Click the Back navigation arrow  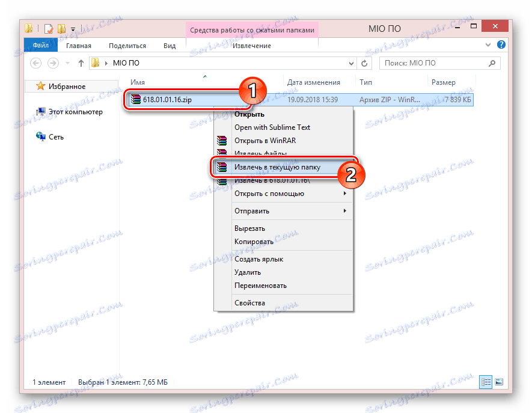tap(35, 63)
